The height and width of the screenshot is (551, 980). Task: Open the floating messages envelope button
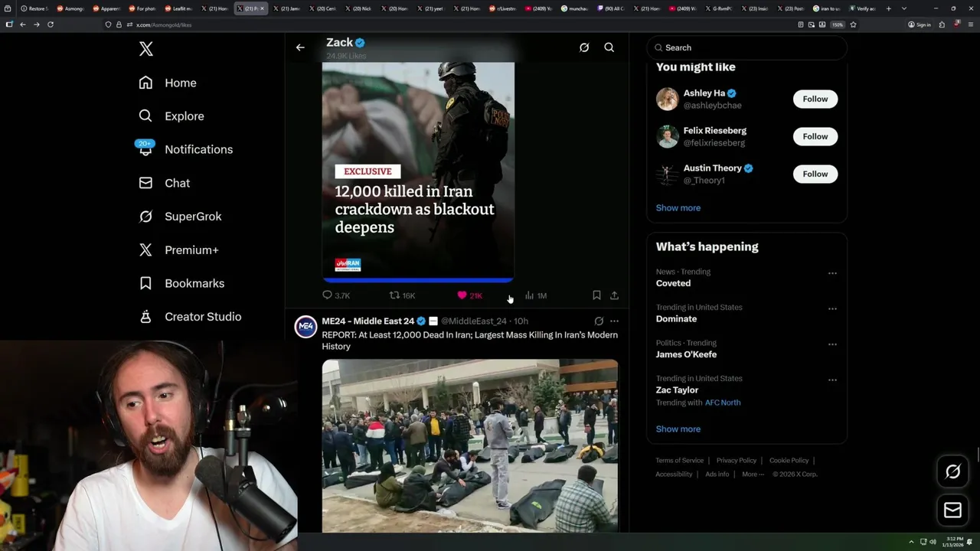952,510
